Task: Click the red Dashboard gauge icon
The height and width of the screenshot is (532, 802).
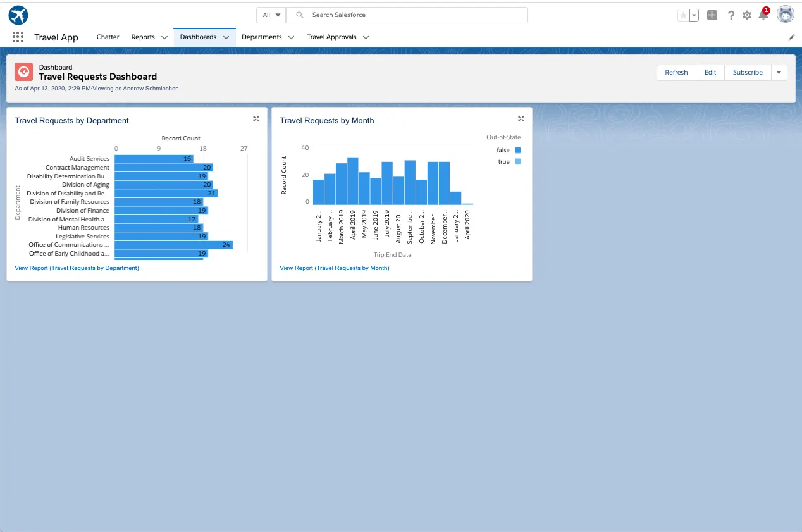Action: click(23, 72)
